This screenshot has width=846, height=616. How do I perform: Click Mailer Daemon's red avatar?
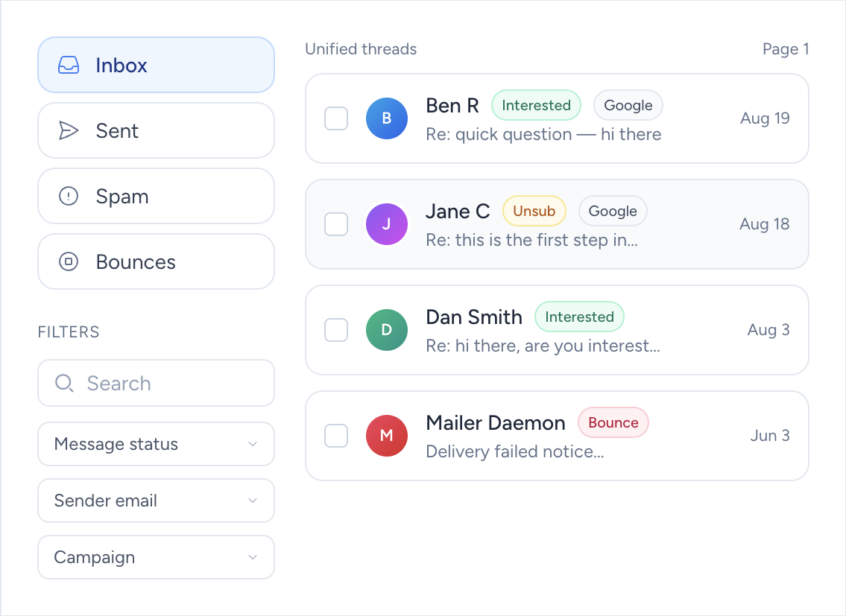(x=386, y=436)
